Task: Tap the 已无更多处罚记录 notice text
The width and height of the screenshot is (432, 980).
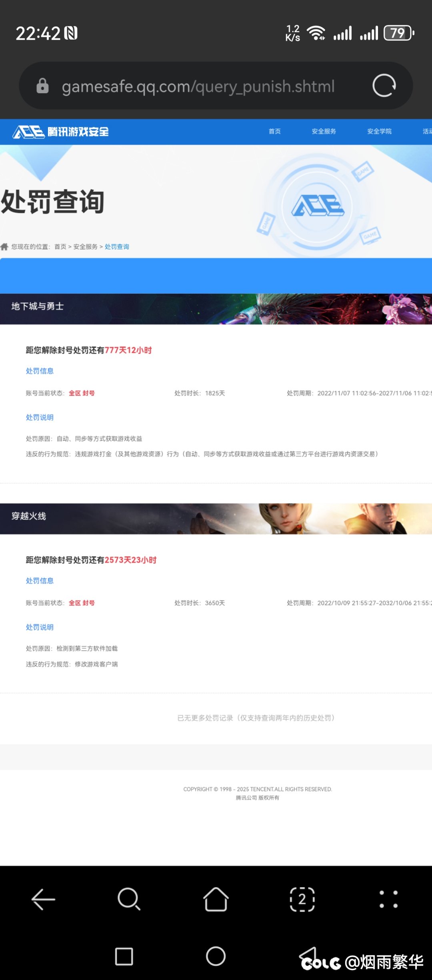Action: tap(256, 718)
